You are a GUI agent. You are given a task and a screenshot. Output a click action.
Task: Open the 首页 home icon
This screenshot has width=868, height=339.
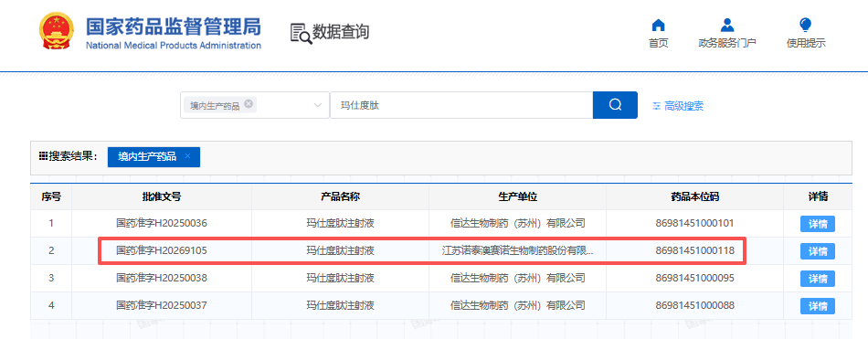(658, 25)
